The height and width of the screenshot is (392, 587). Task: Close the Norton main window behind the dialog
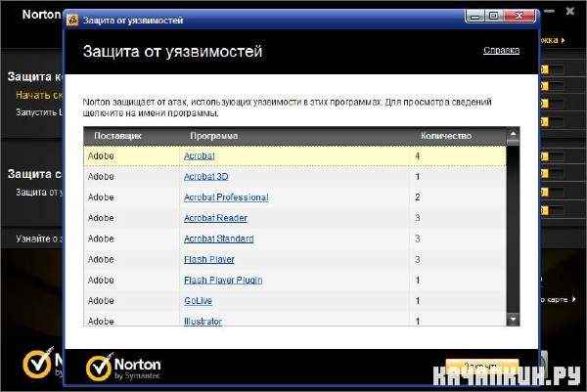[569, 11]
